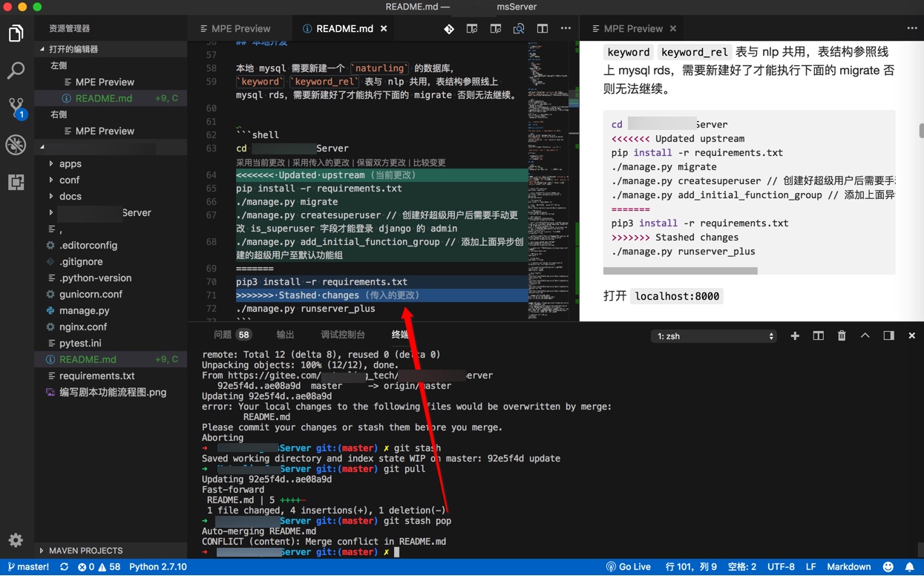Screen dimensions: 924x576
Task: Compare changes via 比较变更
Action: (x=429, y=163)
